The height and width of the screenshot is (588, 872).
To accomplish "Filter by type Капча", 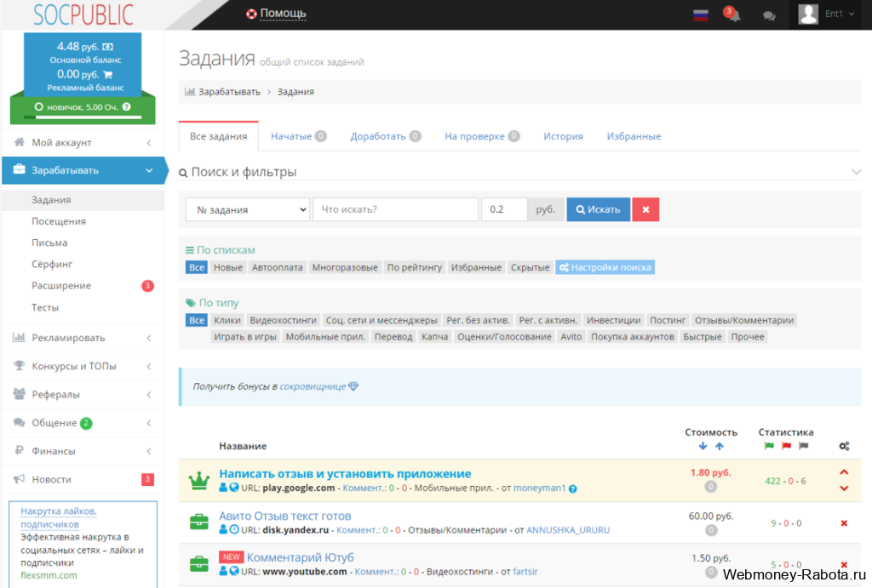I will point(434,336).
